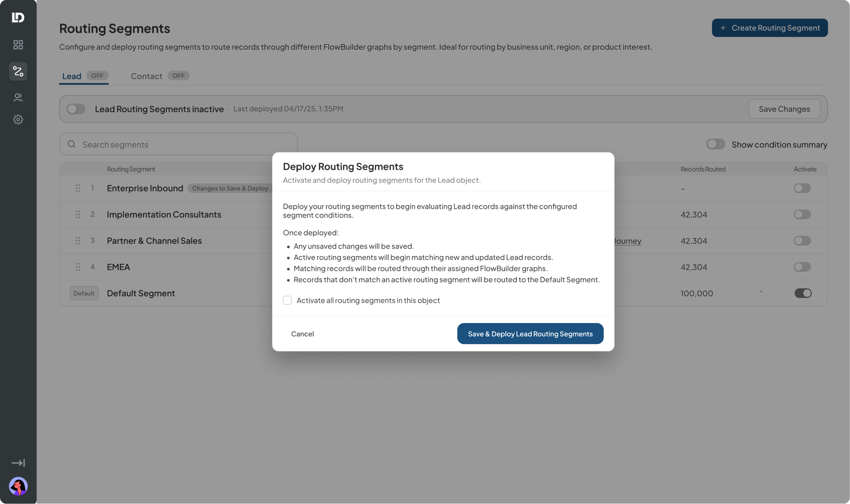This screenshot has width=850, height=504.
Task: Click the Activate column header
Action: [x=805, y=169]
